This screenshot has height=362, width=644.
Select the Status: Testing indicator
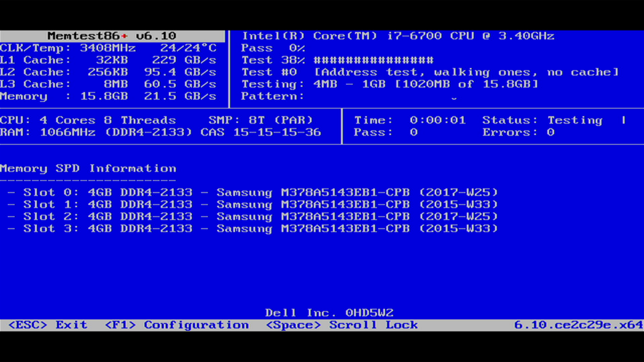(x=542, y=120)
